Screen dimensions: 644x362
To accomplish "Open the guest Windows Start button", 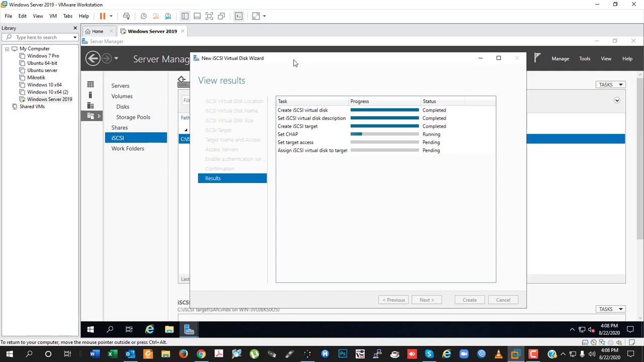I will [91, 330].
